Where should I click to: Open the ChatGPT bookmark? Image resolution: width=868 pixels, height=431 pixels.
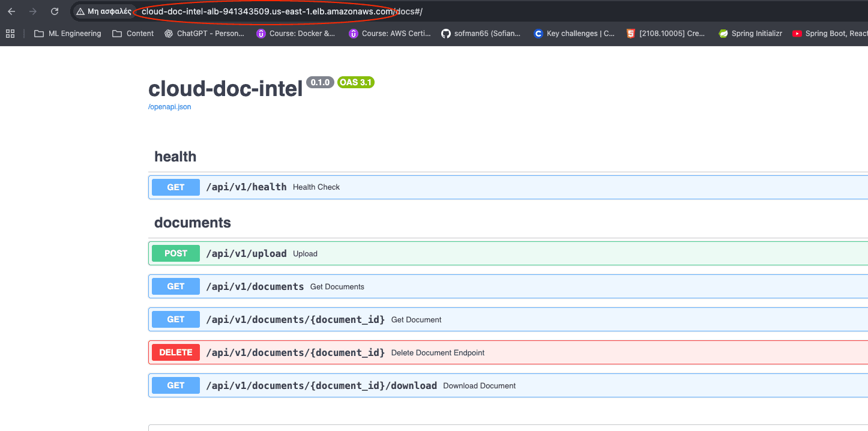[204, 34]
